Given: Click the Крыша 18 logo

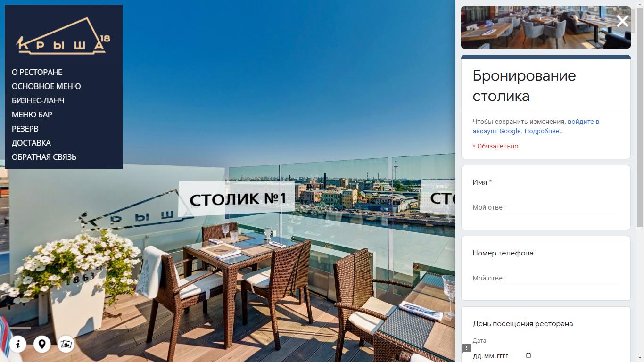Looking at the screenshot, I should point(63,36).
